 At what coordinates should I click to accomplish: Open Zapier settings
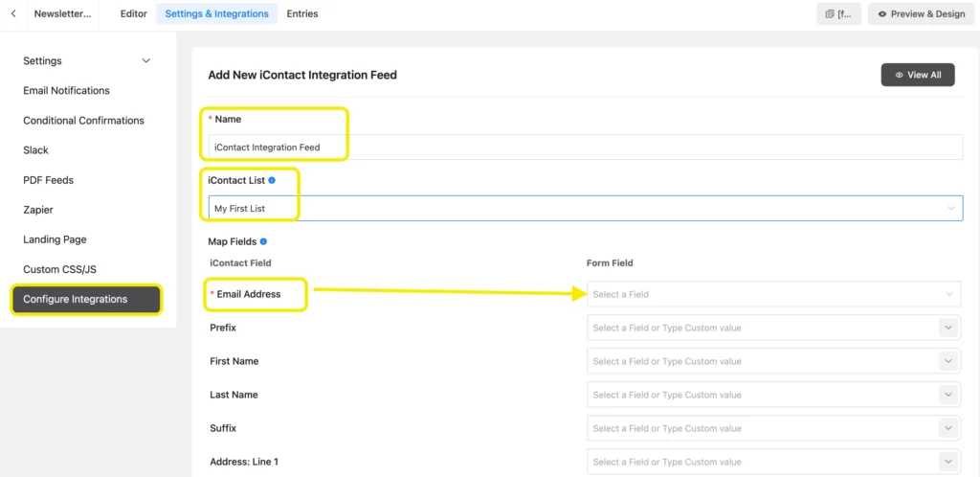pyautogui.click(x=38, y=210)
